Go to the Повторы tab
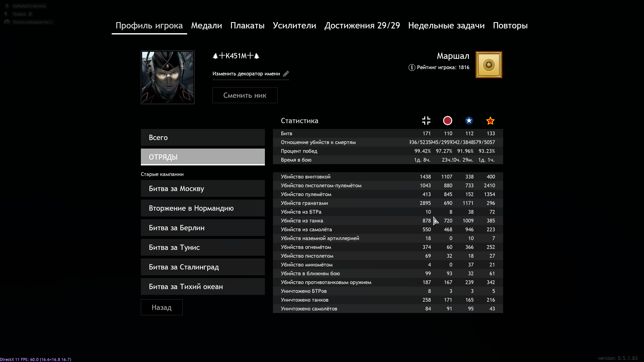644x362 pixels. 510,25
